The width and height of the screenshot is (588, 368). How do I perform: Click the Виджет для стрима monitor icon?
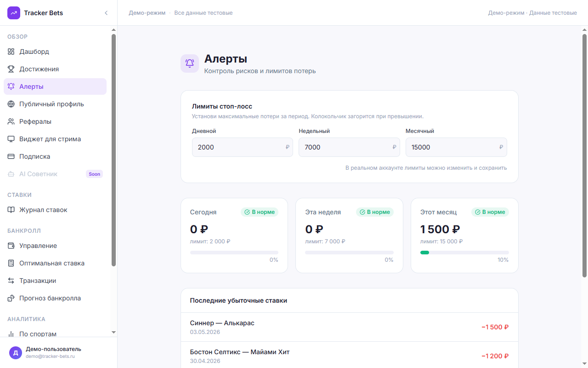tap(11, 139)
